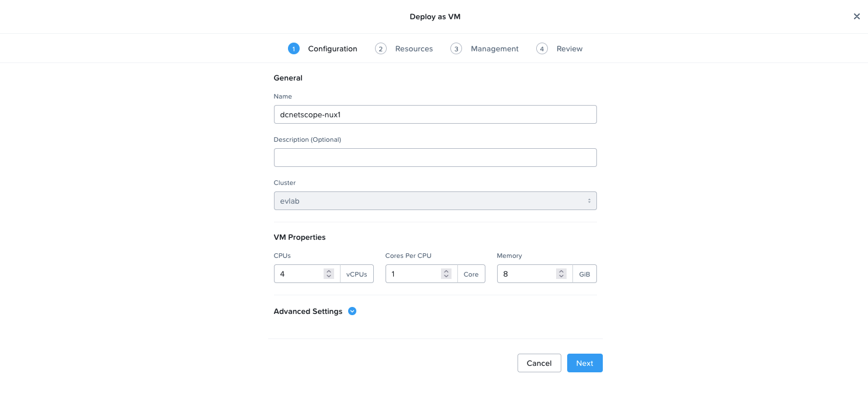This screenshot has height=412, width=868.
Task: Open the Cluster dropdown showing evlab
Action: [x=435, y=201]
